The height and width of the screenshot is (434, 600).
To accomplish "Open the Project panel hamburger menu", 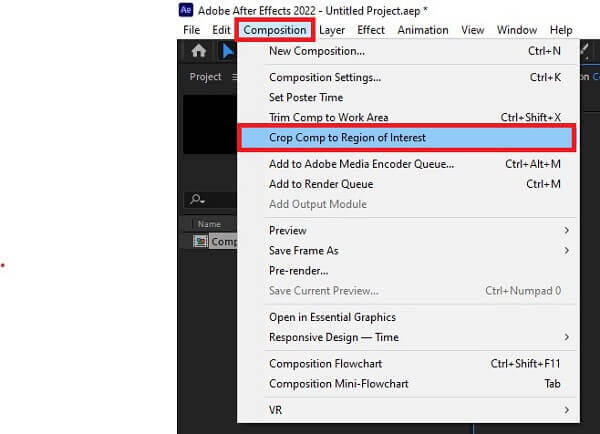I will [x=234, y=77].
